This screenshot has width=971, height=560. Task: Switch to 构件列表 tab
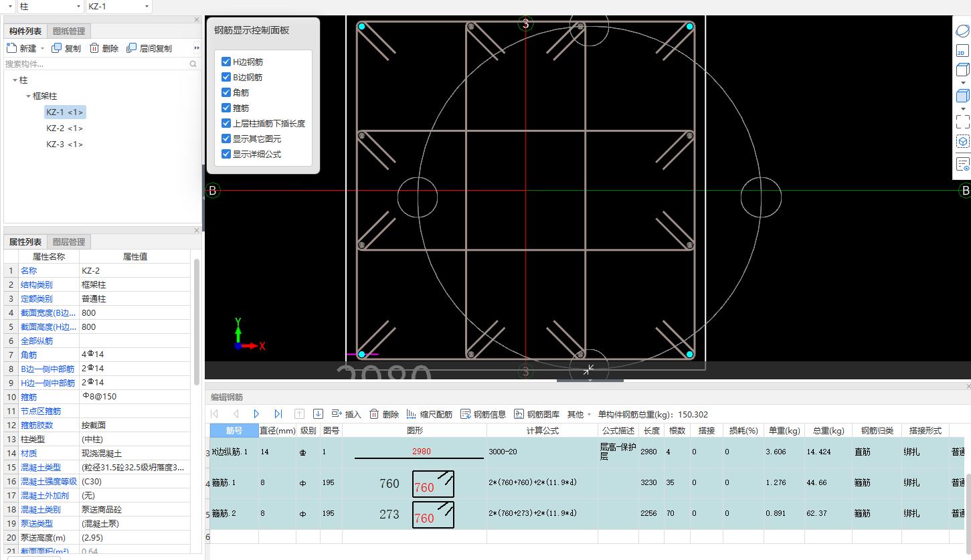[x=25, y=31]
